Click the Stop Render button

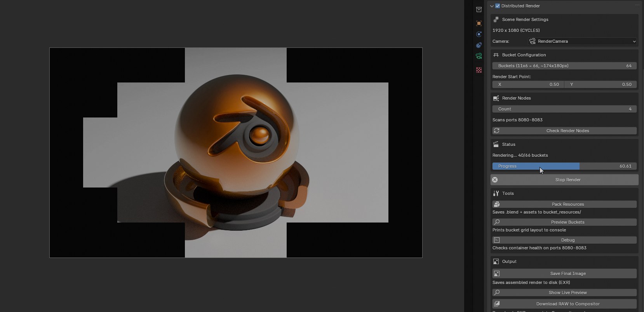(564, 180)
